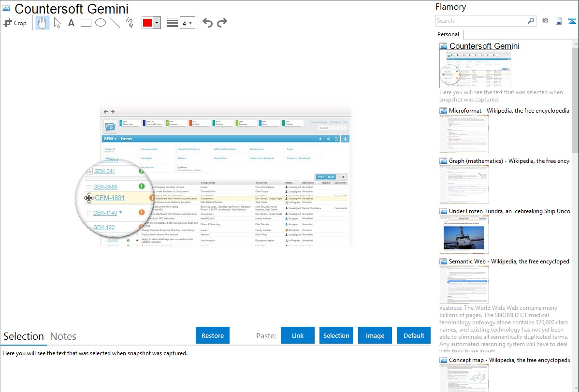Click Graph (mathematics) - Wikipedia title text
This screenshot has width=579, height=392.
tap(509, 161)
